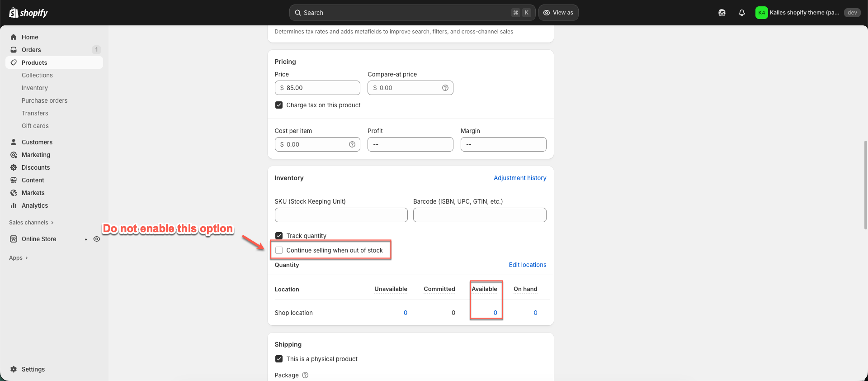
Task: Open the Adjustment history link
Action: click(x=519, y=178)
